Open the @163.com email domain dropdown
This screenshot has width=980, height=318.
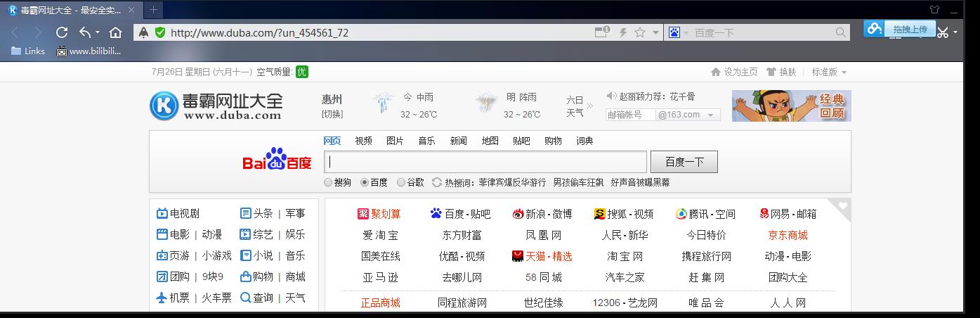point(688,115)
